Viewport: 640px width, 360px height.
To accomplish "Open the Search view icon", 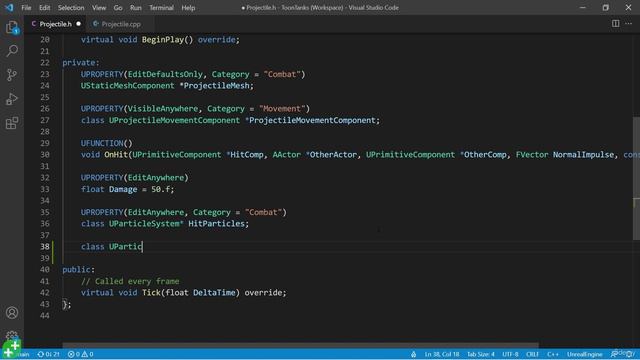I will (x=12, y=51).
